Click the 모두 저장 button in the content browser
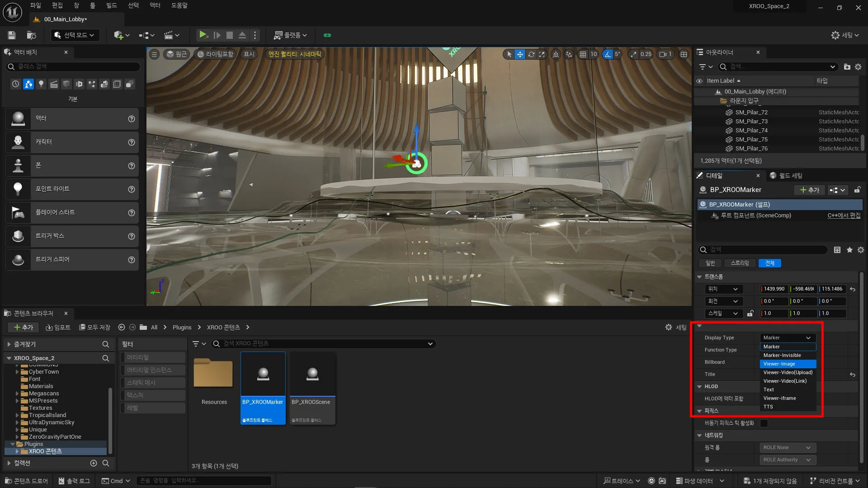The height and width of the screenshot is (488, 868). coord(95,327)
